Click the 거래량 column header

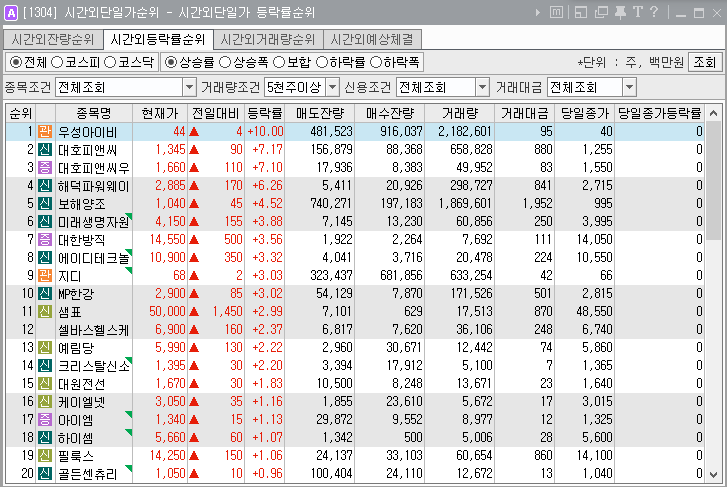(x=459, y=113)
